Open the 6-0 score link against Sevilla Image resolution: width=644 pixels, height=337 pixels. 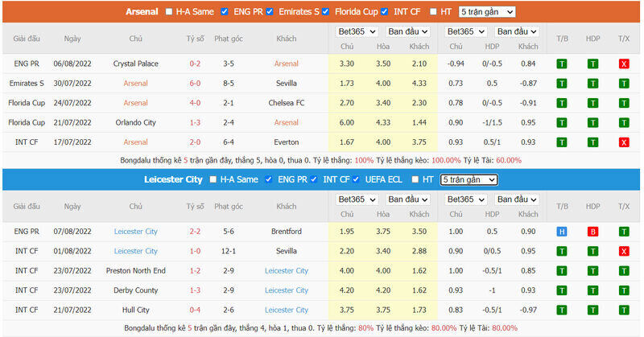pyautogui.click(x=195, y=84)
